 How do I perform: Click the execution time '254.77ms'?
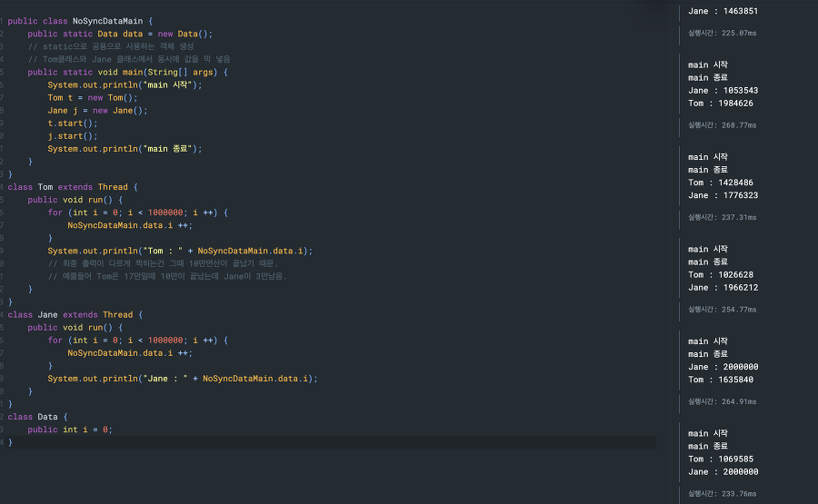click(x=739, y=310)
